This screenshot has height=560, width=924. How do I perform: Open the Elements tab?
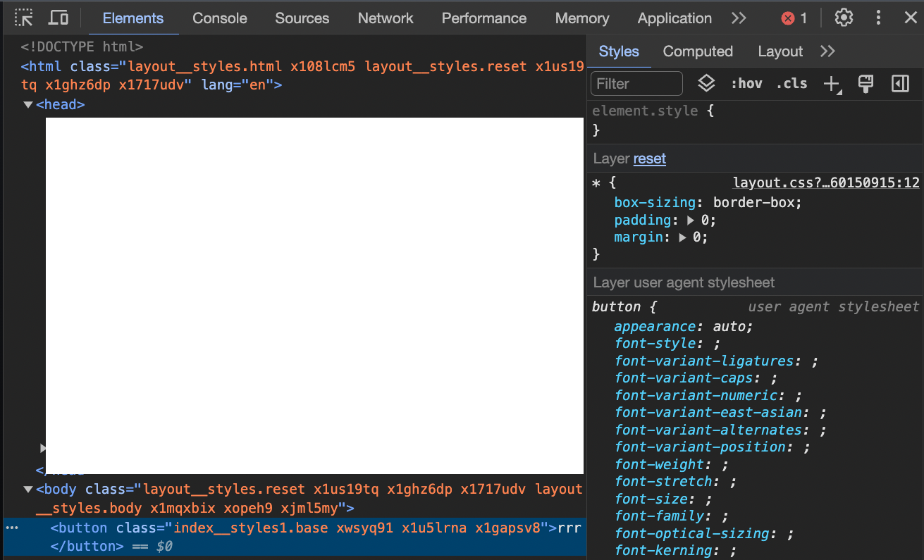coord(133,18)
